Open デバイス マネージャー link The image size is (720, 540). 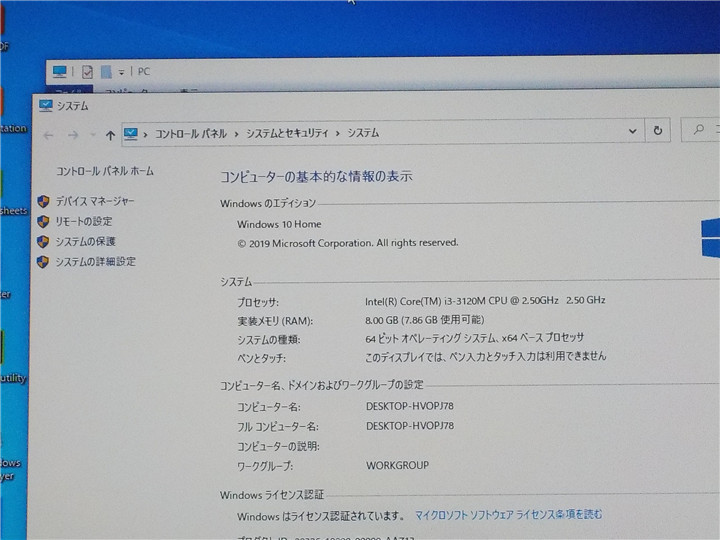click(95, 201)
